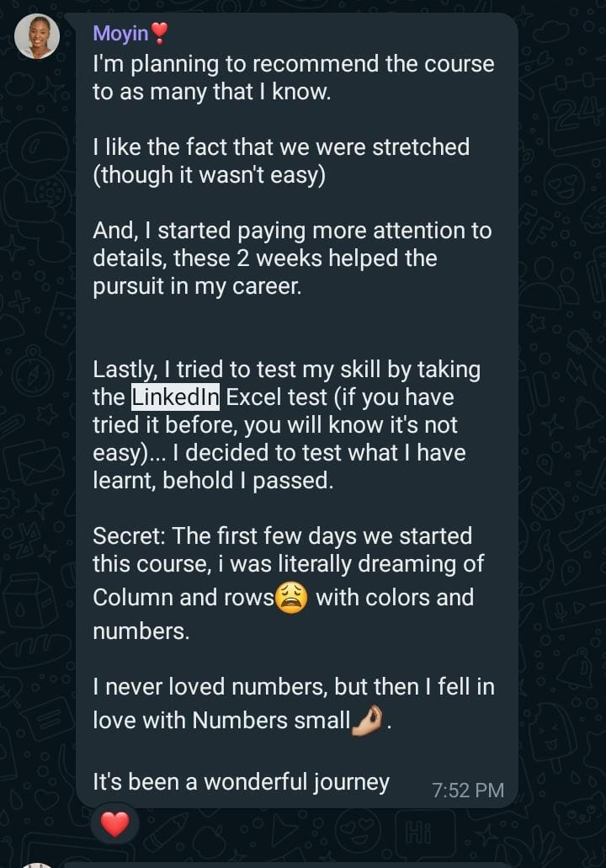Click the line "I'm planning to recommend the course"
606x868 pixels.
click(x=293, y=64)
